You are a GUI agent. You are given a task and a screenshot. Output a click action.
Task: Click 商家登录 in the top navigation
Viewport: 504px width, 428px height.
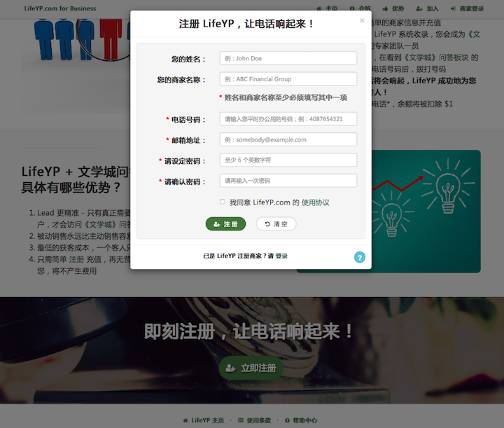pyautogui.click(x=468, y=8)
